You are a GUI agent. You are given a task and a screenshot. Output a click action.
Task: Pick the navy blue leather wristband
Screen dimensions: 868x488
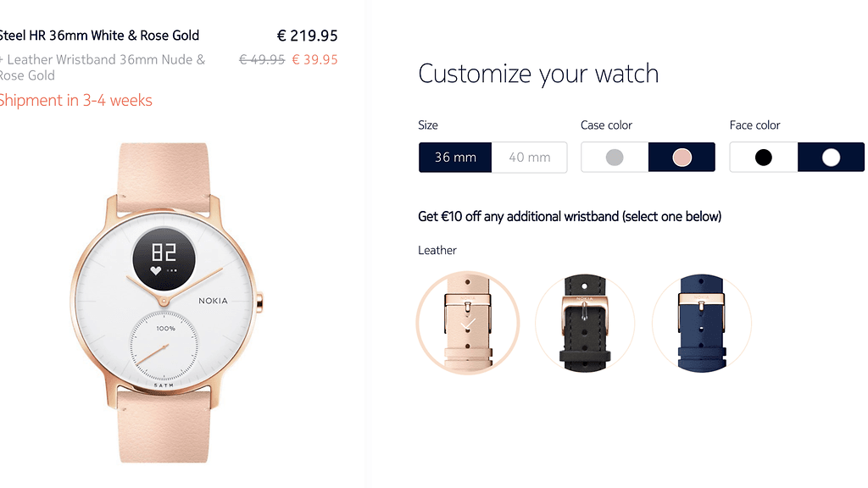tap(701, 323)
